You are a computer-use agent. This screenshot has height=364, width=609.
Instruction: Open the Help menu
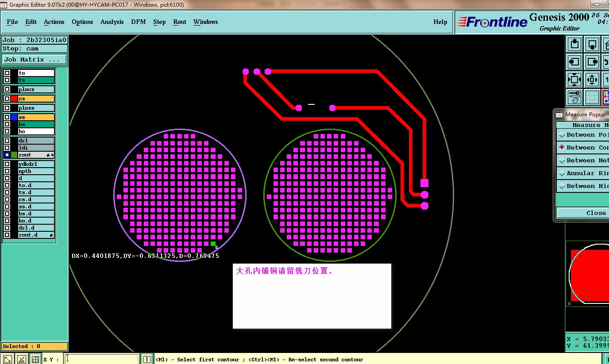click(440, 22)
